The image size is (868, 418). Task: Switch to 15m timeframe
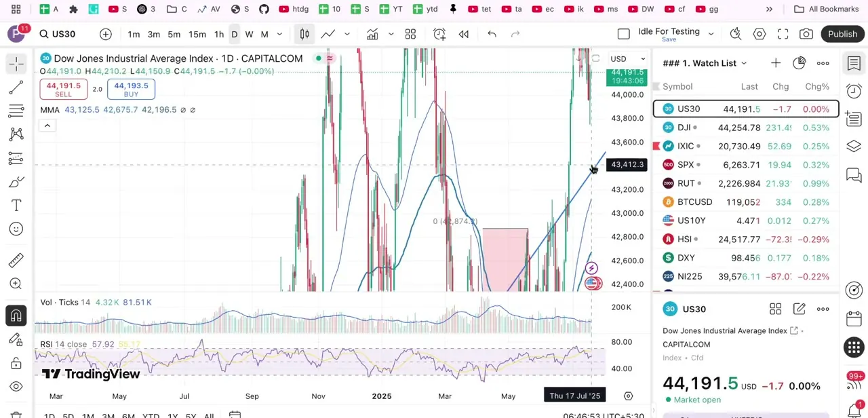[197, 34]
